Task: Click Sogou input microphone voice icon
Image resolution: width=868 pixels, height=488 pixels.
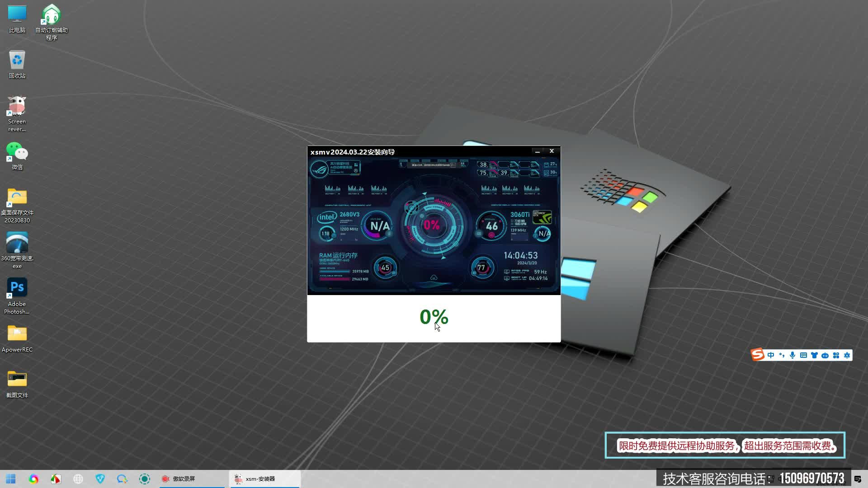Action: coord(793,355)
